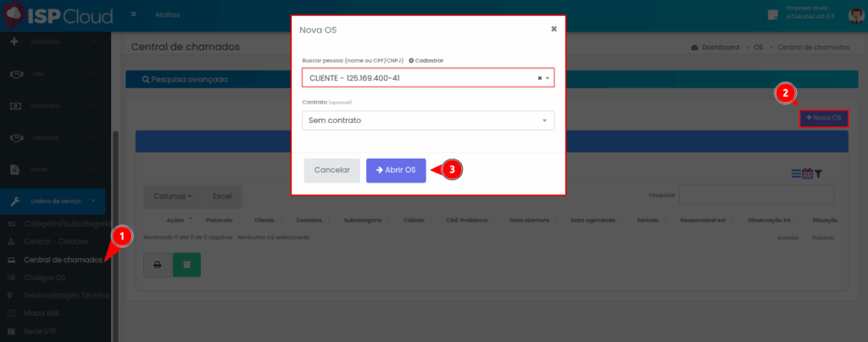Click the list view icon
Screen dimensions: 868x342
tap(796, 173)
